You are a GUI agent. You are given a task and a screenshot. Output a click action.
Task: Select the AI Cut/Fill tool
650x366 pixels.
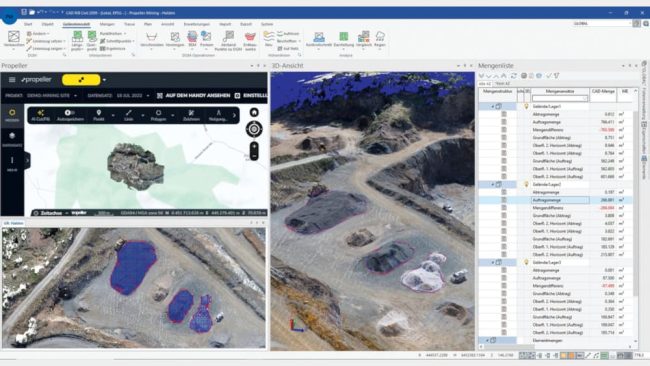(41, 115)
